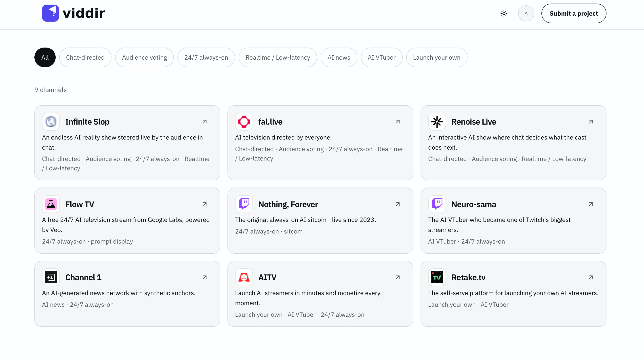Click the Infinite Slop globe icon
Image resolution: width=644 pixels, height=359 pixels.
click(x=51, y=122)
